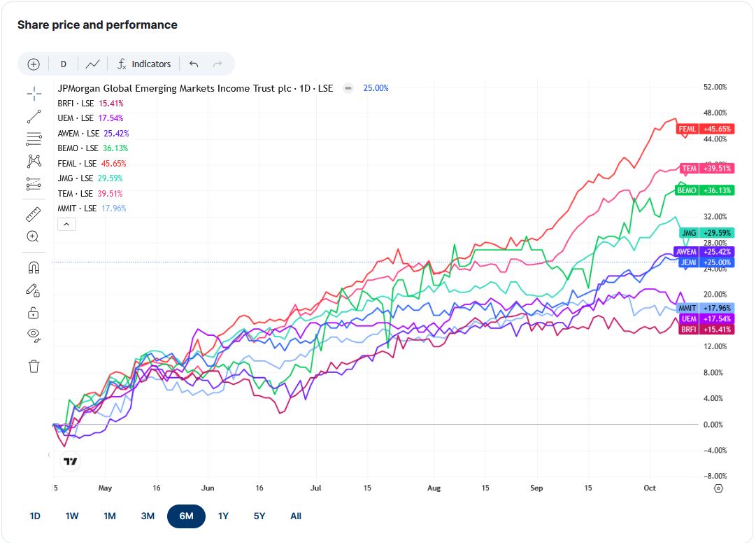Image resolution: width=756 pixels, height=543 pixels.
Task: Choose the 1Y time range
Action: pyautogui.click(x=223, y=516)
